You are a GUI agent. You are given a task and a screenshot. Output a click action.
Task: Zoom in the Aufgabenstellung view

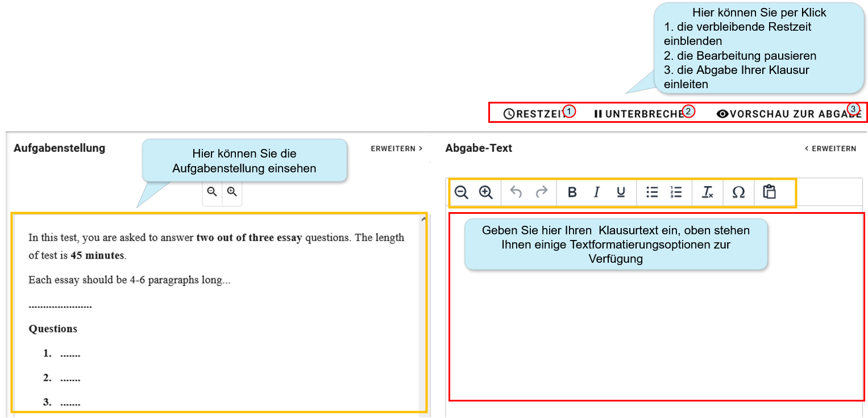(232, 192)
